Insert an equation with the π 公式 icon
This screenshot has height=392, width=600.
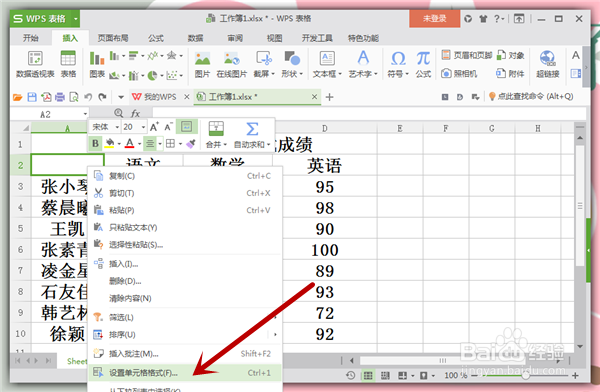click(x=423, y=64)
